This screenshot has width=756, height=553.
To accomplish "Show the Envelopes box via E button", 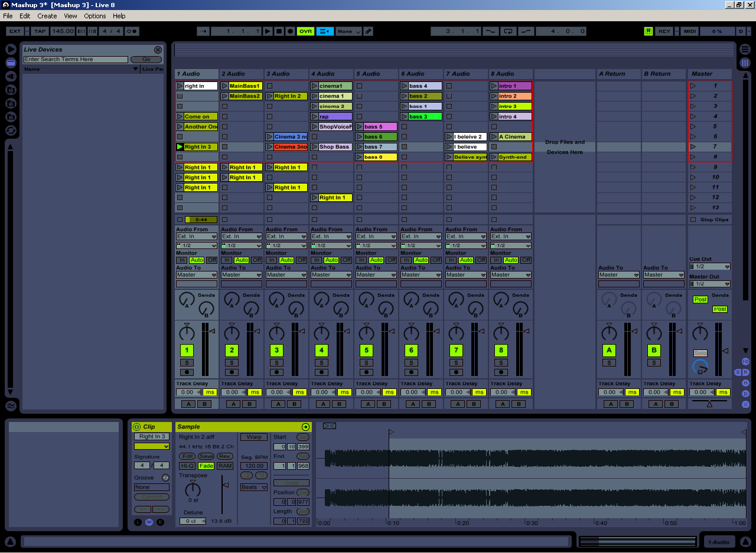I will (160, 522).
